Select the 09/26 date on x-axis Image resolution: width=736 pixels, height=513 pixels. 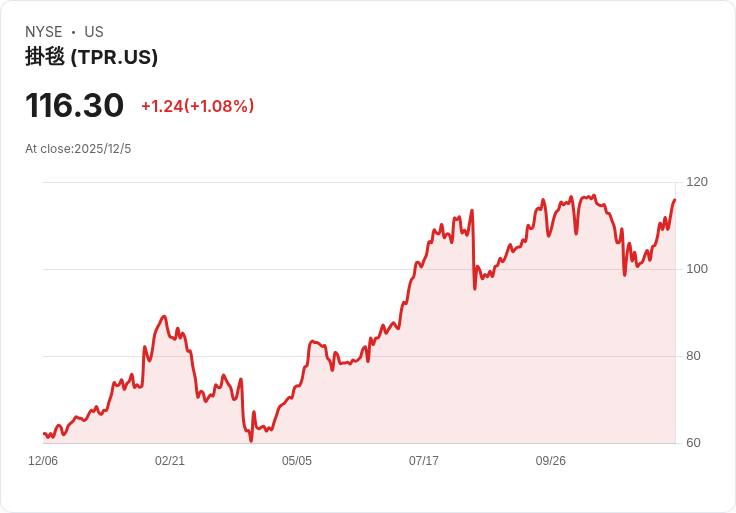551,461
